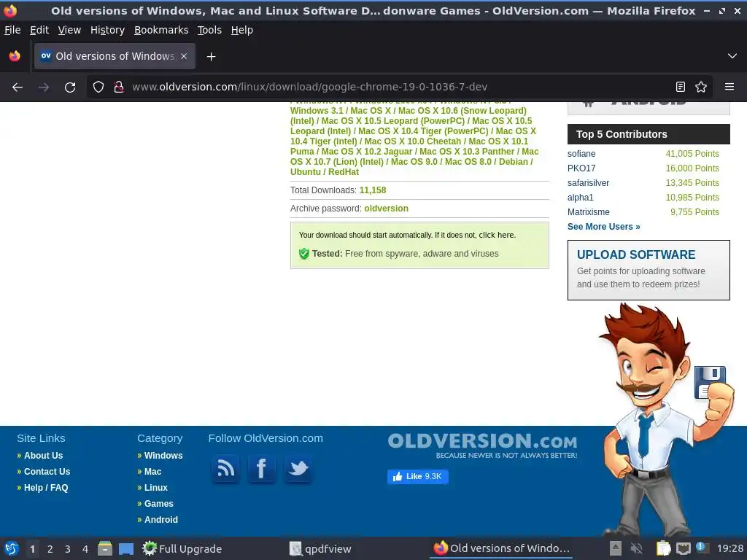Click the 'click here' download link

tap(496, 236)
